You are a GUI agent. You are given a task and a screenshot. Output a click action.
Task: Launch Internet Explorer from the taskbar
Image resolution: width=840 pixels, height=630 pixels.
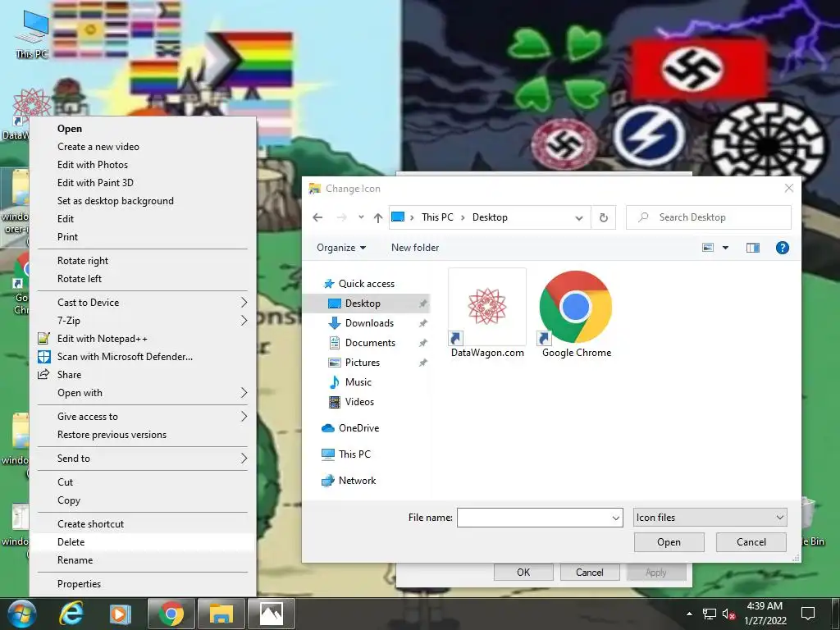[x=71, y=614]
